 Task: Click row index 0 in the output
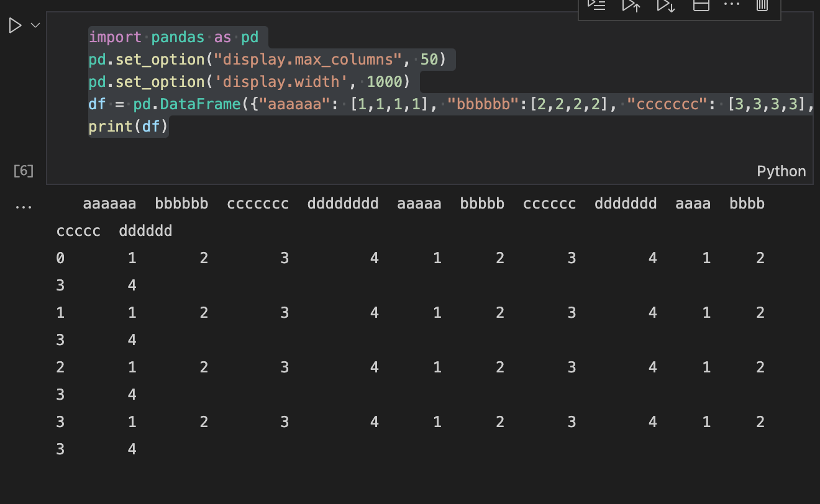[x=60, y=258]
